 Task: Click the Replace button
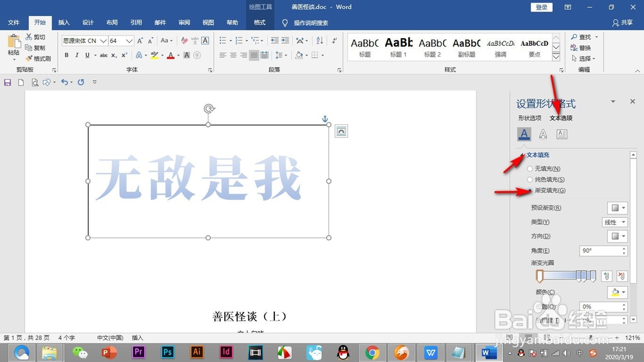point(581,48)
